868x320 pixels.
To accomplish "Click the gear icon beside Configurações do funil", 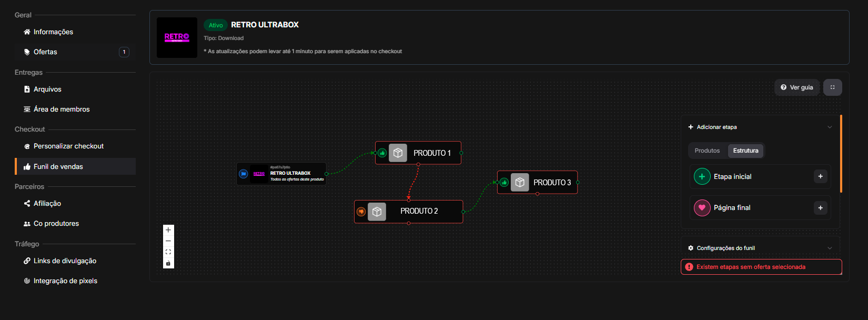I will 691,248.
